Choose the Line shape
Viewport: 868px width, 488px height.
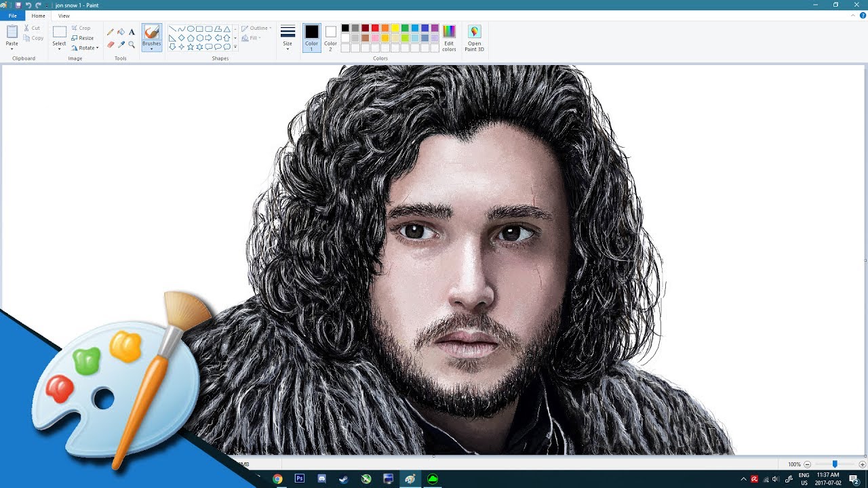tap(172, 29)
